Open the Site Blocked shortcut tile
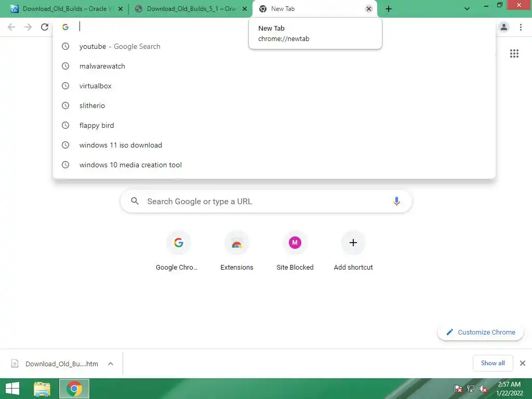Image resolution: width=532 pixels, height=399 pixels. pyautogui.click(x=295, y=251)
